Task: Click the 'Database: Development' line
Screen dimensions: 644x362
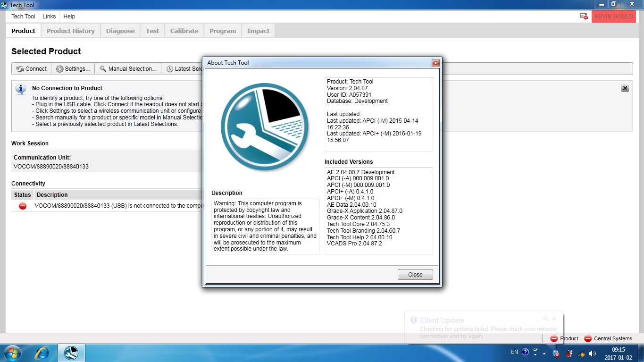Action: (357, 101)
